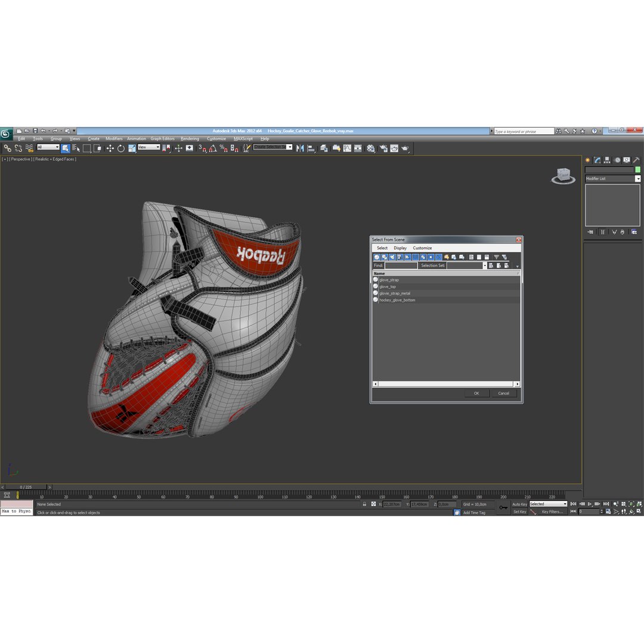Open the Modifier List dropdown
644x644 pixels.
[x=612, y=179]
